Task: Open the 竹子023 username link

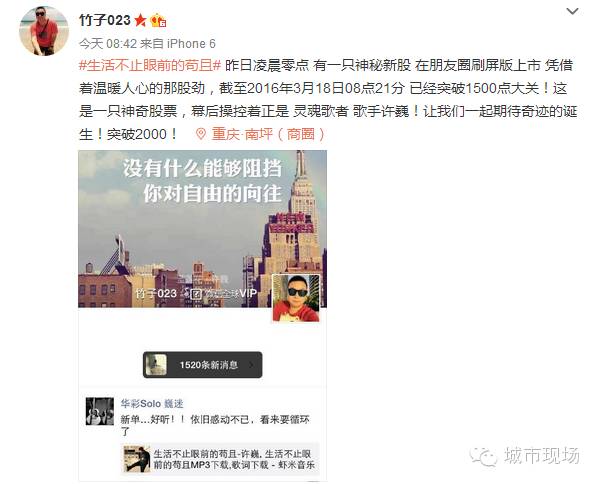Action: [105, 20]
